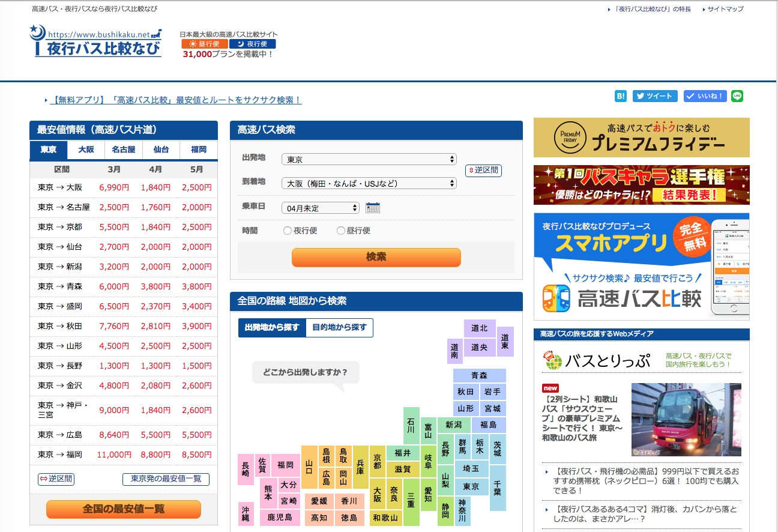Open the 出発地 dropdown showing 東京

pos(369,159)
